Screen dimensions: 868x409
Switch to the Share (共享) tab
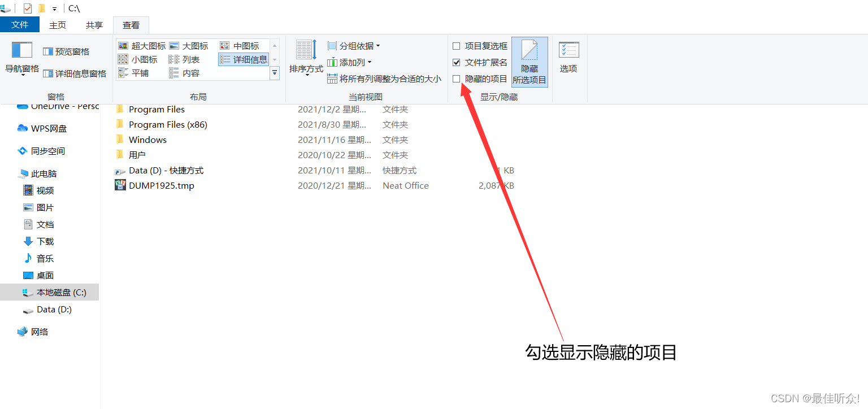tap(94, 25)
